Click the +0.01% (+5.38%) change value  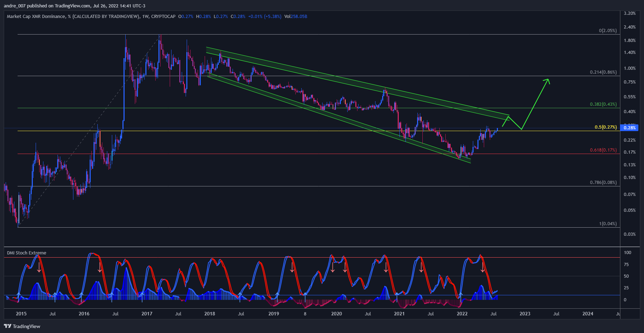point(265,16)
